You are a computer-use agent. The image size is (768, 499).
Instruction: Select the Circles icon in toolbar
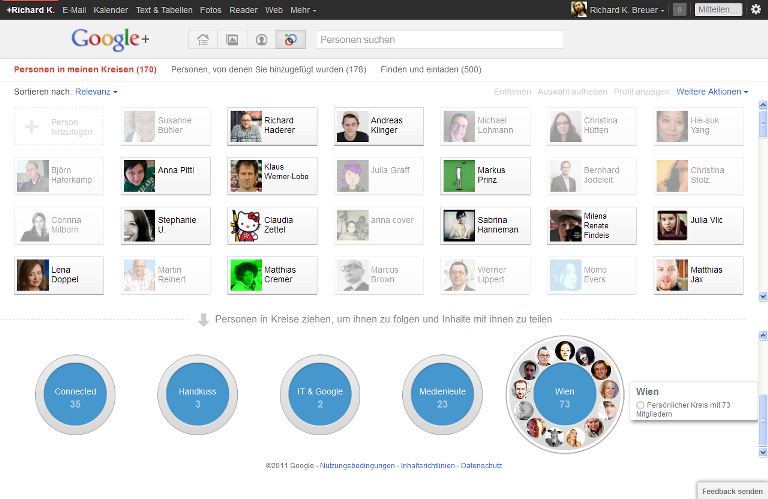click(290, 40)
